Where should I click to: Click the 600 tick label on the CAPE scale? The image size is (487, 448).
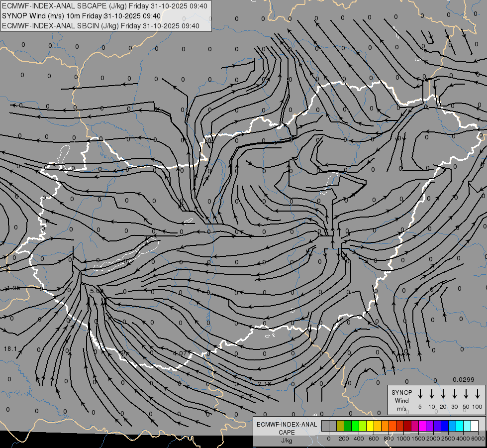click(374, 439)
